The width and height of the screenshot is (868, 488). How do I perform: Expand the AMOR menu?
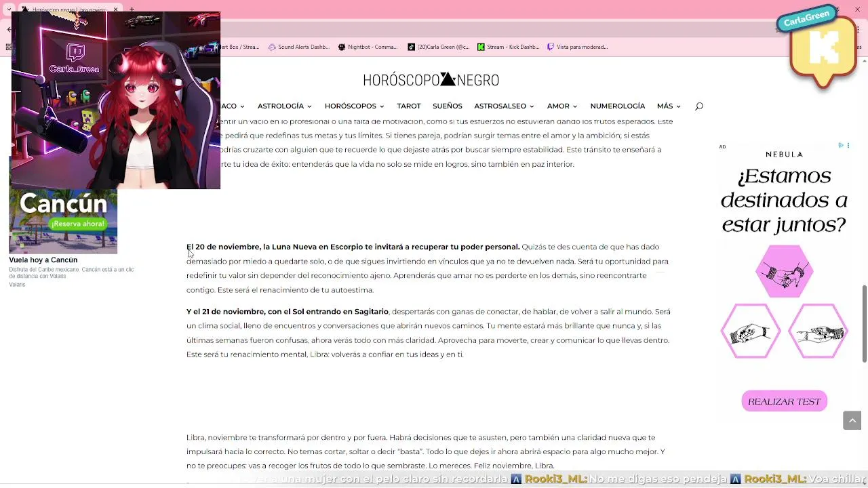coord(562,106)
